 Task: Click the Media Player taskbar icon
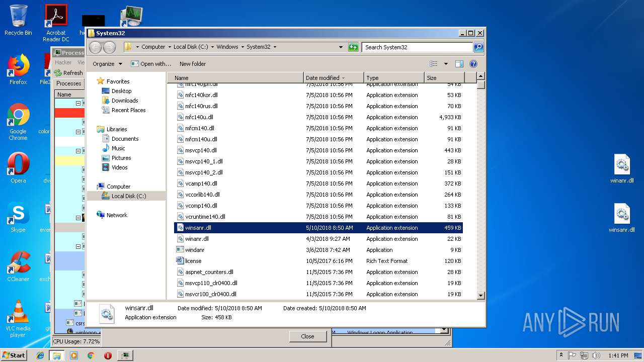click(74, 355)
